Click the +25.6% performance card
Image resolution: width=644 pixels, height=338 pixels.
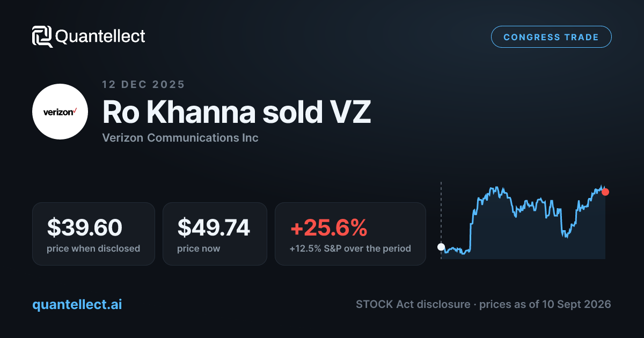pyautogui.click(x=350, y=234)
